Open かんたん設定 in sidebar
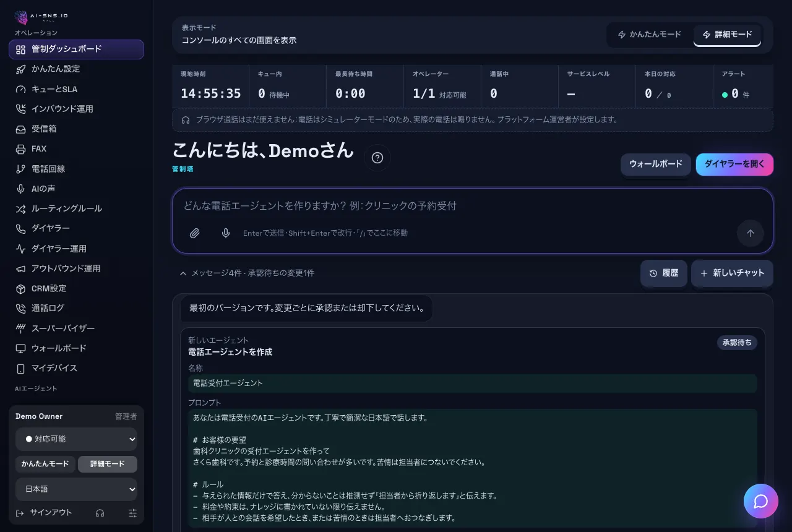Image resolution: width=792 pixels, height=532 pixels. tap(76, 69)
